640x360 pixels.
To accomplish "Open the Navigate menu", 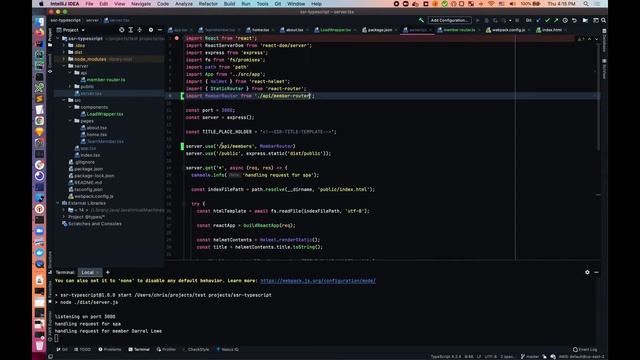I will pyautogui.click(x=141, y=4).
